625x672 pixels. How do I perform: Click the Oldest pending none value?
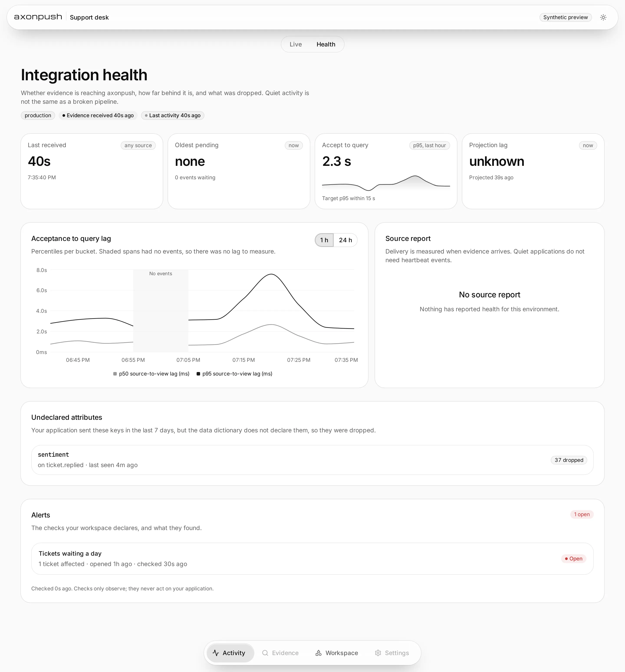(190, 161)
